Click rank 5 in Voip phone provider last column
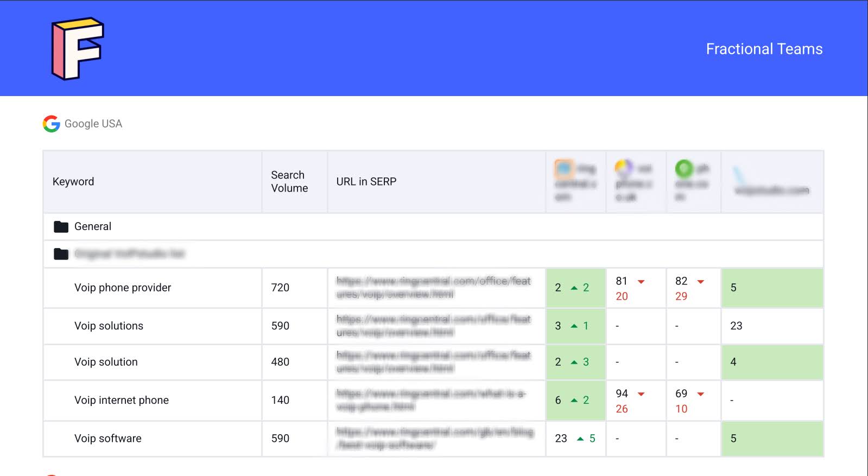868x476 pixels. tap(733, 288)
